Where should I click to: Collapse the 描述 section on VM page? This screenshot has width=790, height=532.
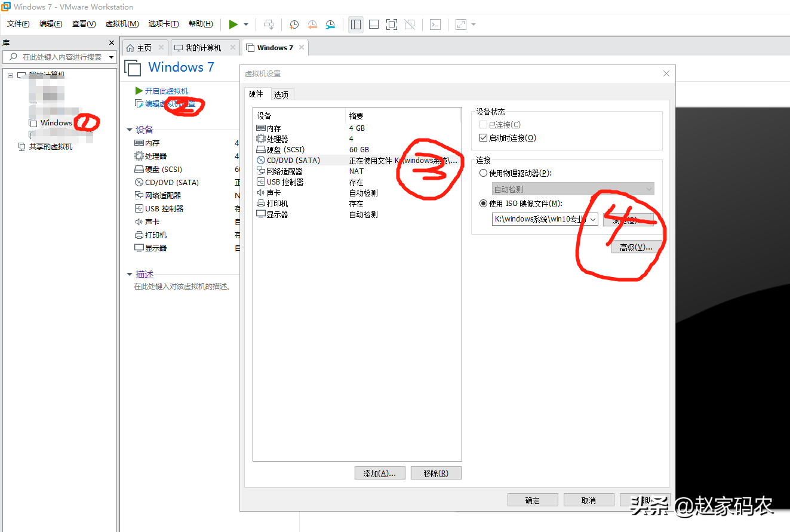130,274
